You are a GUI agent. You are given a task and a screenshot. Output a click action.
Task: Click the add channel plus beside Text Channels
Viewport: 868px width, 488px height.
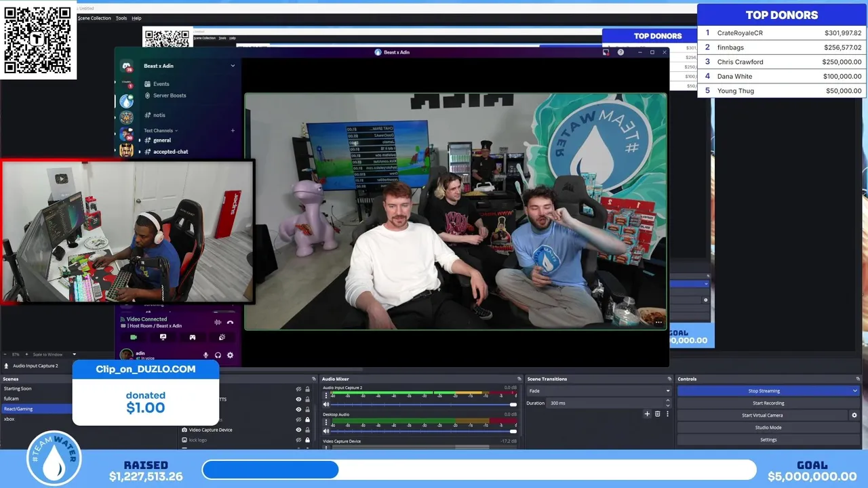(233, 131)
